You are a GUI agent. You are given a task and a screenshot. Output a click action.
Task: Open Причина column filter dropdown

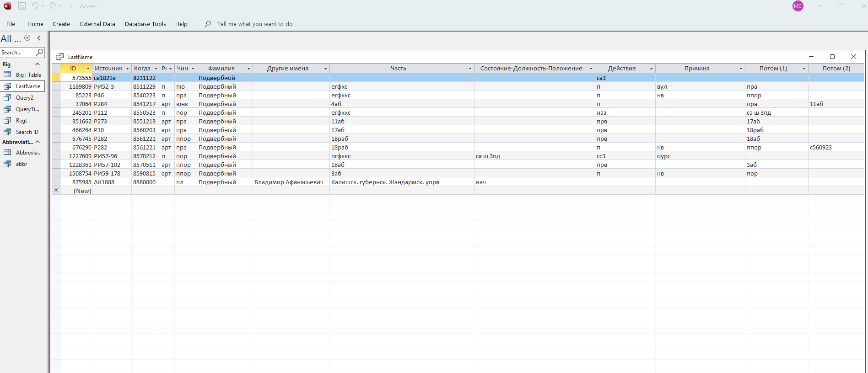[741, 69]
